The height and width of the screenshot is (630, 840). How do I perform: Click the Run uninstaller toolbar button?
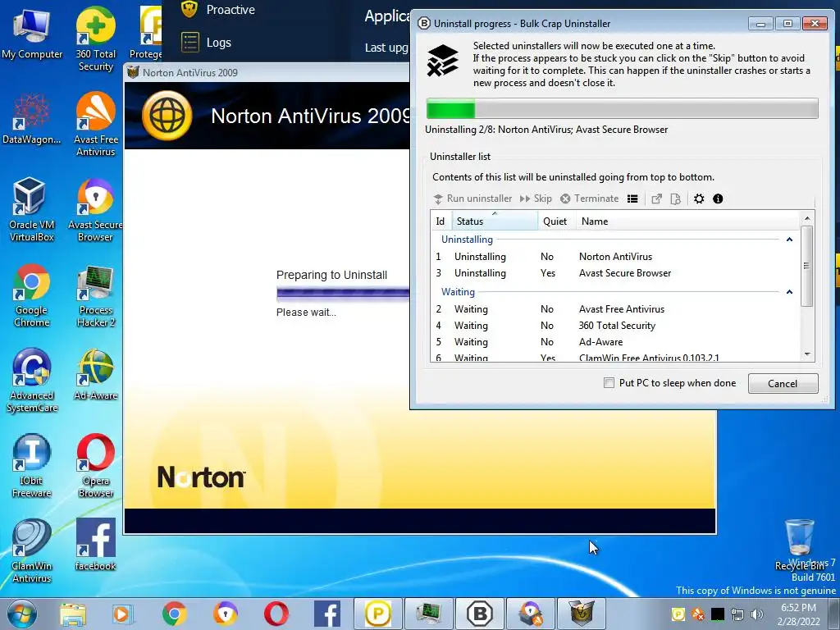tap(472, 199)
